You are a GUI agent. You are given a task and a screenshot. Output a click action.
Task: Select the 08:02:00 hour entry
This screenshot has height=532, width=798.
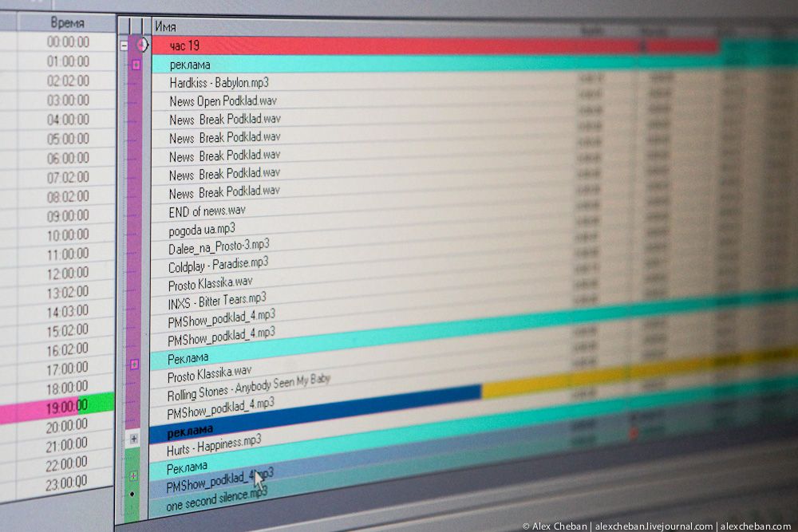(x=68, y=196)
